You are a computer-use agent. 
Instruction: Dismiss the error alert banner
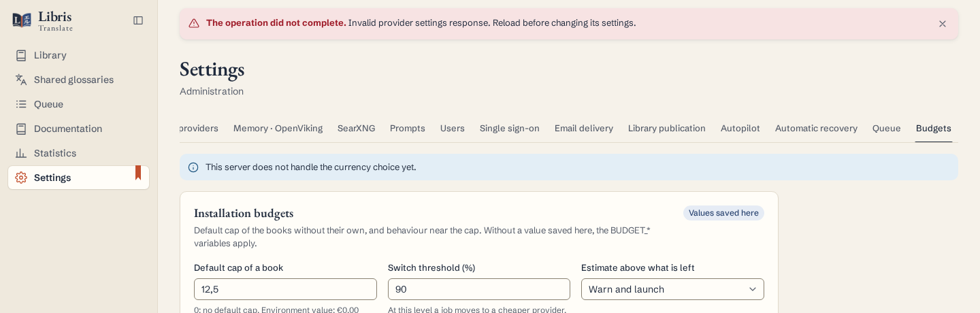point(943,24)
